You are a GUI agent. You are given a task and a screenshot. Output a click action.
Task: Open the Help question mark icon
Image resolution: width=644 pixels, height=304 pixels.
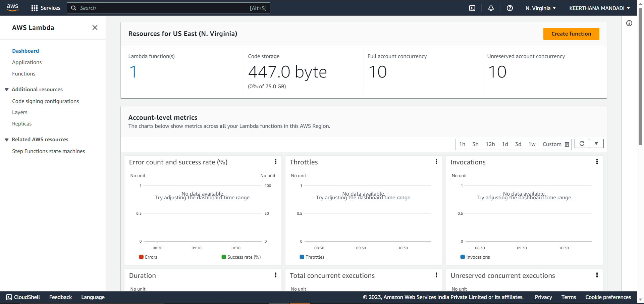(510, 8)
